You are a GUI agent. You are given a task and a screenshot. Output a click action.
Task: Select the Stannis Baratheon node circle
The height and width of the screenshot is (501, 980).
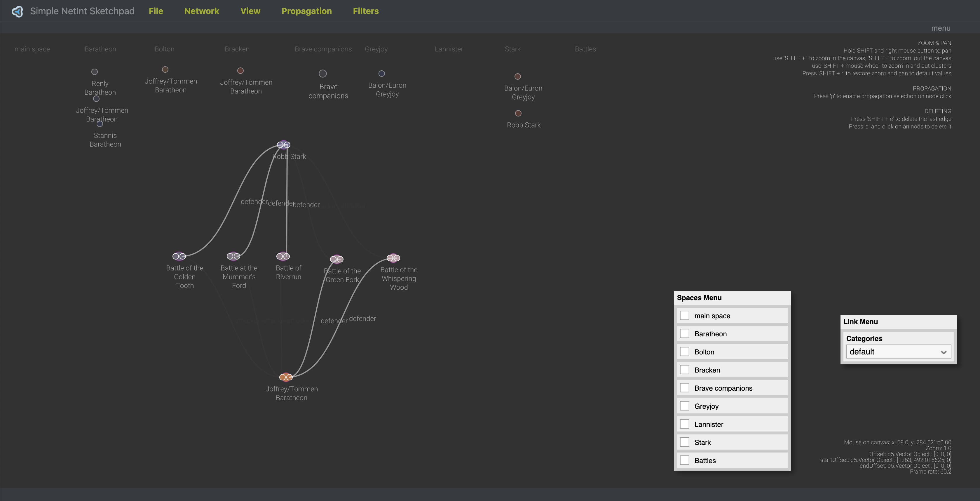click(x=100, y=124)
